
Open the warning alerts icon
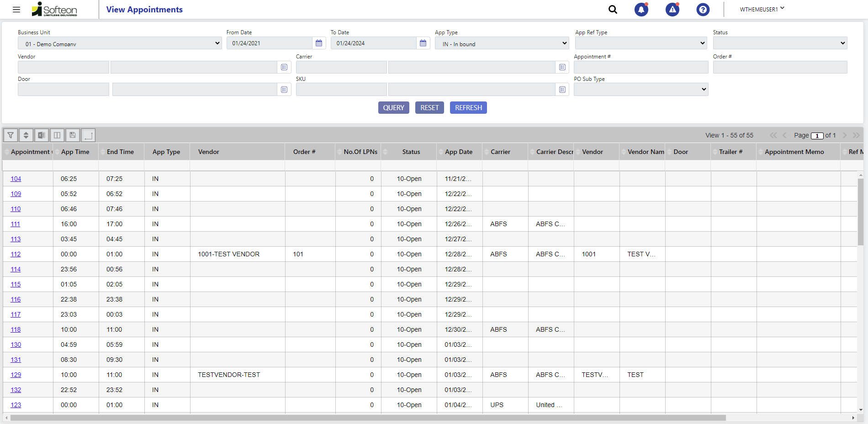(672, 10)
